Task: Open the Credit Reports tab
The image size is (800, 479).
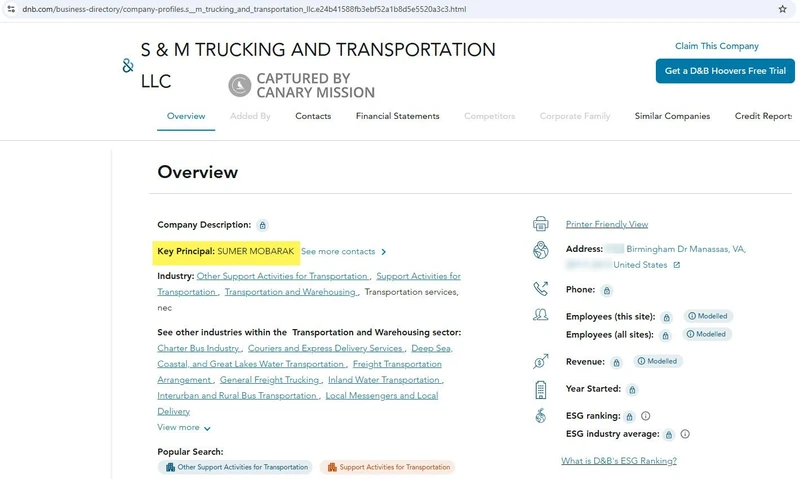Action: tap(763, 116)
